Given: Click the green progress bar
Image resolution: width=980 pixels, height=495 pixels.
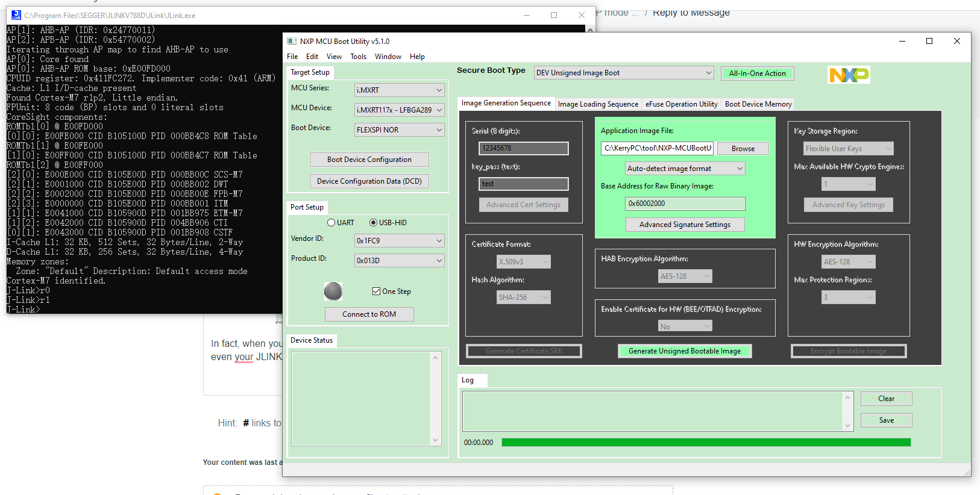Looking at the screenshot, I should coord(706,443).
